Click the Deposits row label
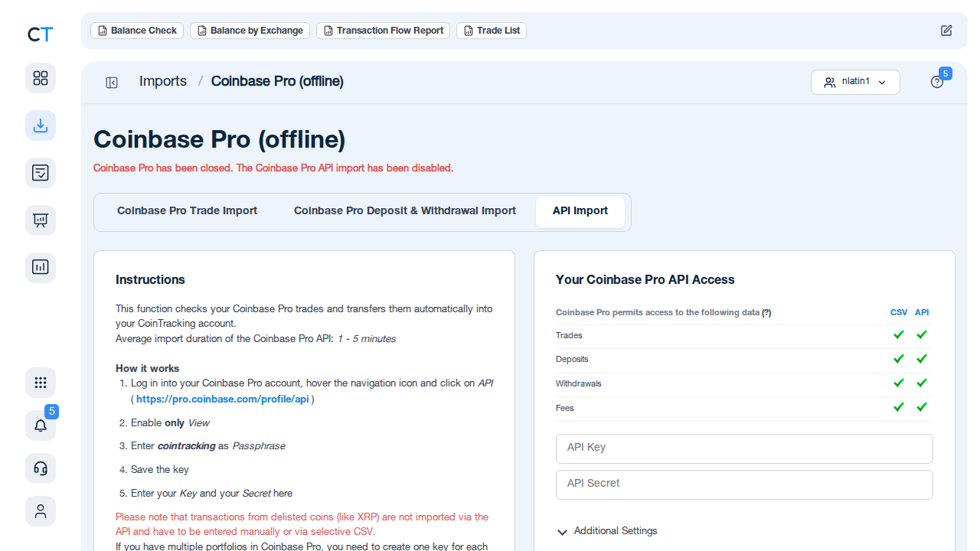 pos(572,359)
